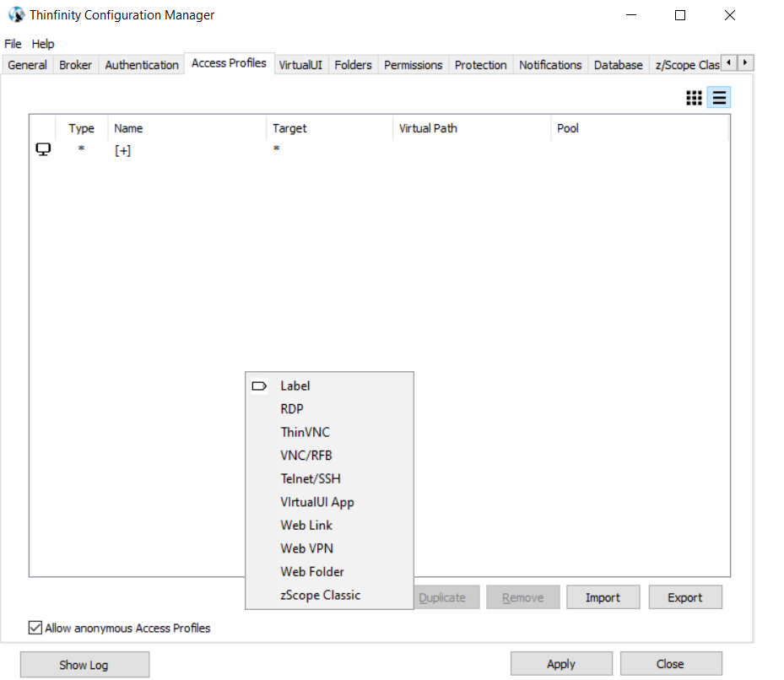Select the Access Profiles tab

click(229, 63)
